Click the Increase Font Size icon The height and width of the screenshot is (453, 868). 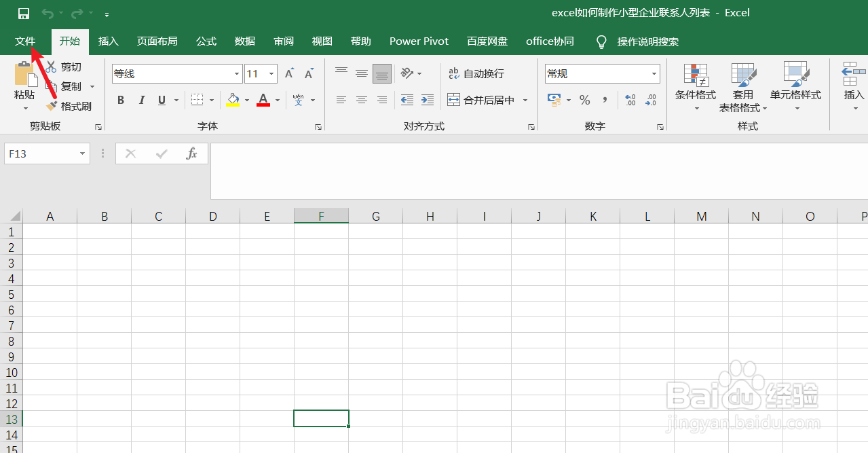289,73
